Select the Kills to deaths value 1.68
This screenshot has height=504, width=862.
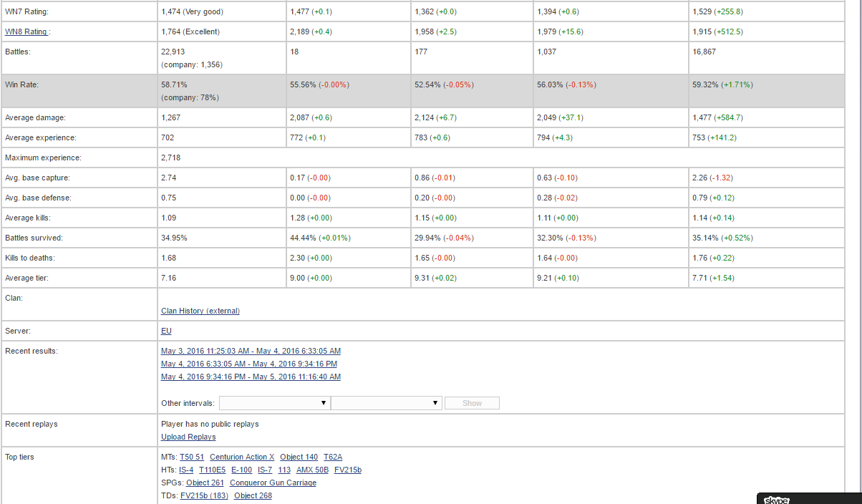click(168, 258)
